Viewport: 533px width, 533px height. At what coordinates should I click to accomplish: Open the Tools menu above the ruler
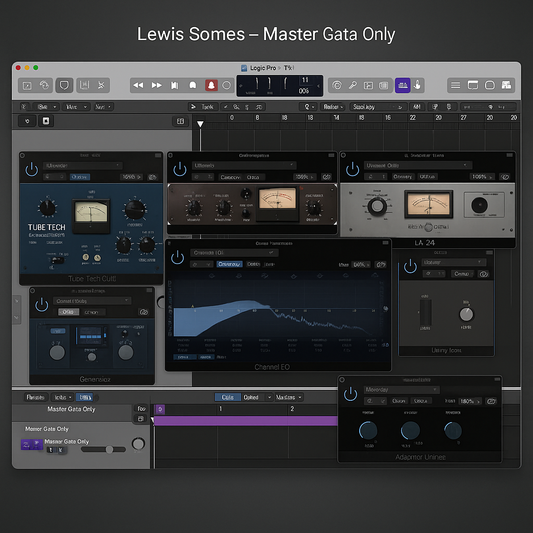click(x=202, y=107)
